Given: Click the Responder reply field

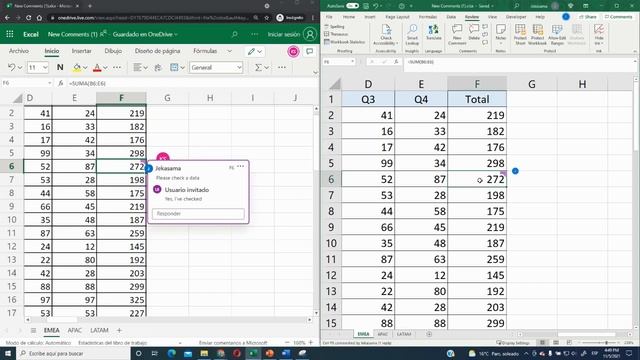Looking at the screenshot, I should (198, 213).
